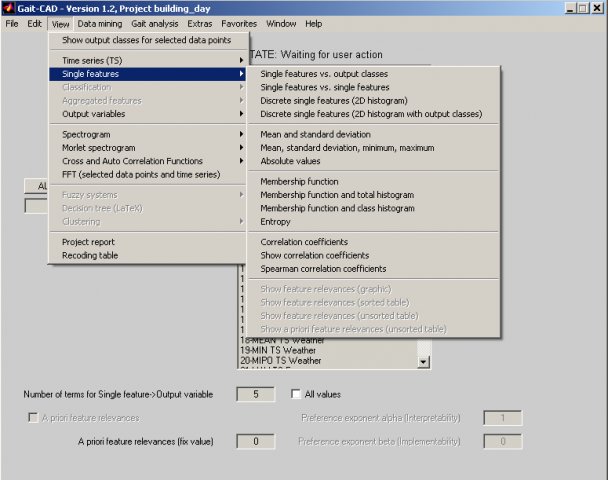Toggle the All values checkbox

[x=296, y=394]
